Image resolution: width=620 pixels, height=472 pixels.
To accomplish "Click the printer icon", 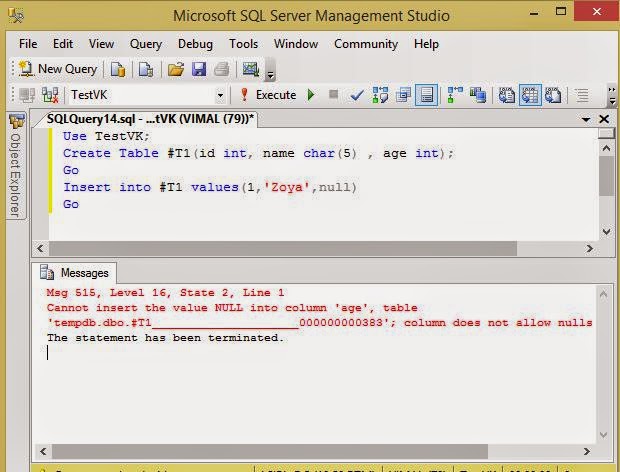I will tap(221, 70).
